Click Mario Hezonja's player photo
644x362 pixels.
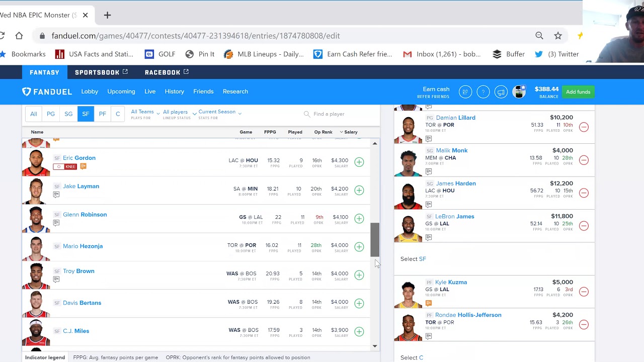pos(36,249)
